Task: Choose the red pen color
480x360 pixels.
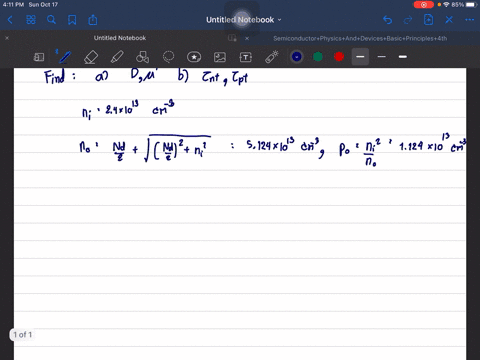Action: pyautogui.click(x=339, y=57)
